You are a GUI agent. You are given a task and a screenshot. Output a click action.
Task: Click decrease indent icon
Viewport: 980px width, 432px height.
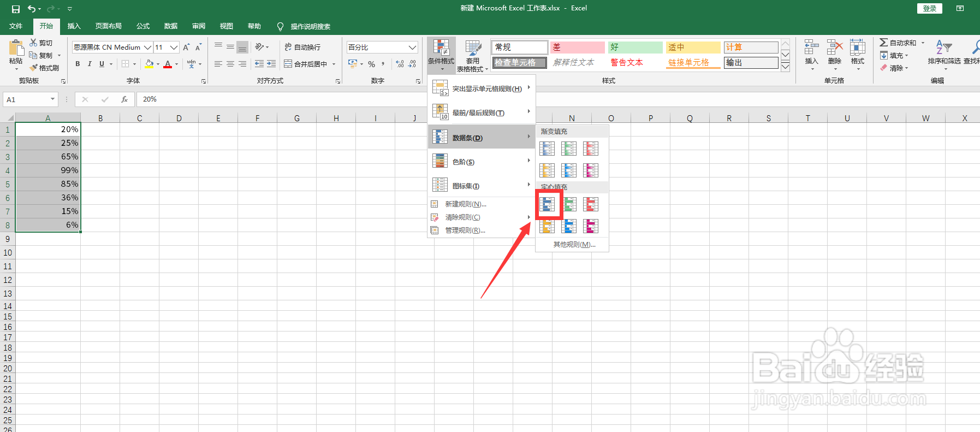click(259, 64)
